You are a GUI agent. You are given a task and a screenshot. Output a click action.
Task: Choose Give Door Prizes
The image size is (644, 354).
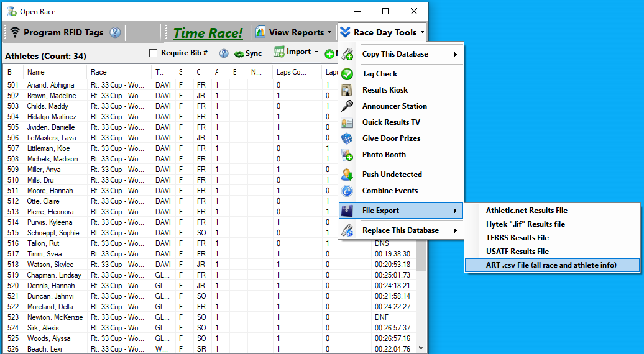pyautogui.click(x=401, y=138)
